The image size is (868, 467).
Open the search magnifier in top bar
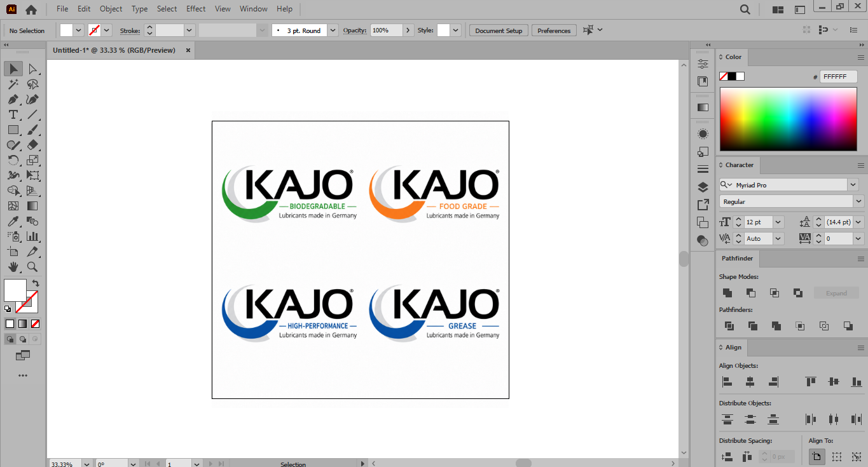[745, 10]
